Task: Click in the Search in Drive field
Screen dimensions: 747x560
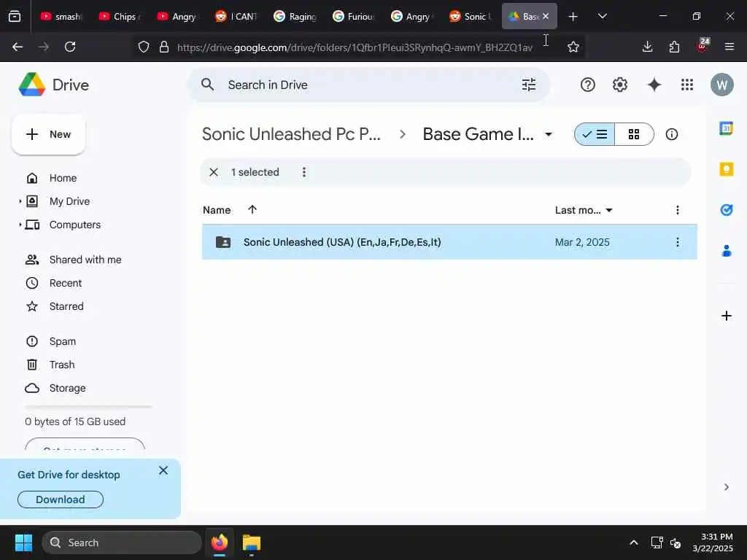Action: point(369,85)
